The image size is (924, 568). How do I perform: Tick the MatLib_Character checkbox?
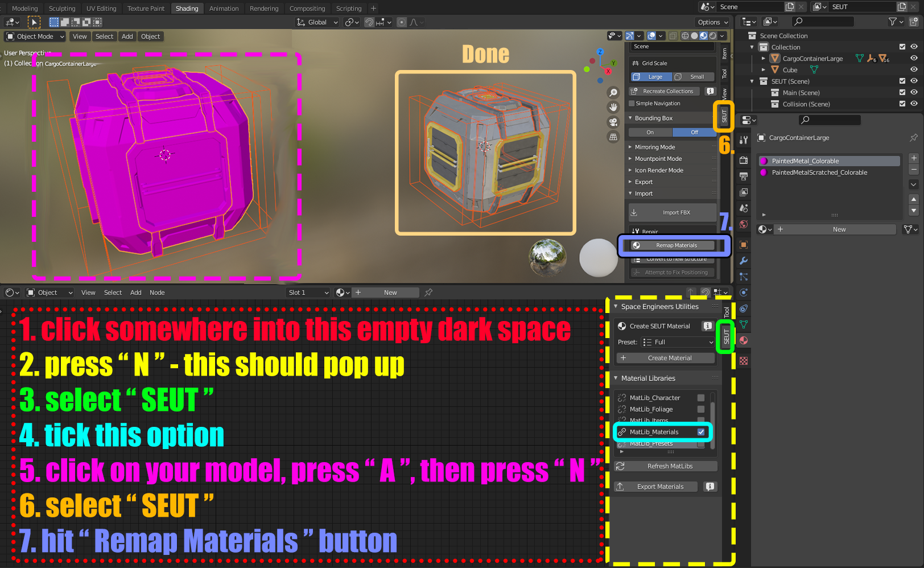tap(701, 398)
